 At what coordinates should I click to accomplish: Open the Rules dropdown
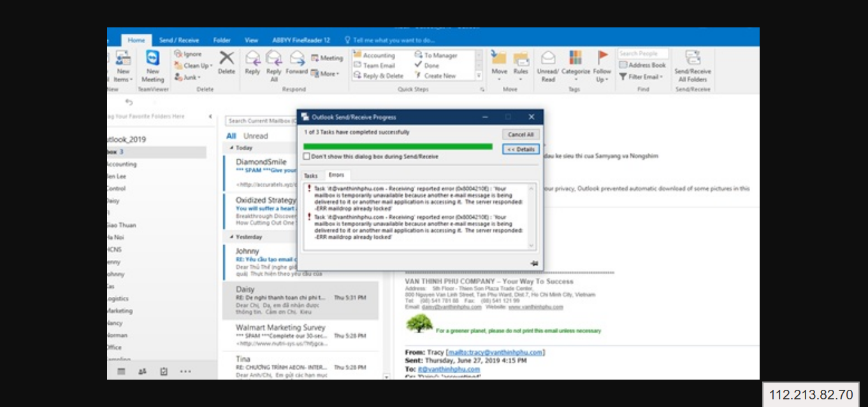(x=521, y=66)
